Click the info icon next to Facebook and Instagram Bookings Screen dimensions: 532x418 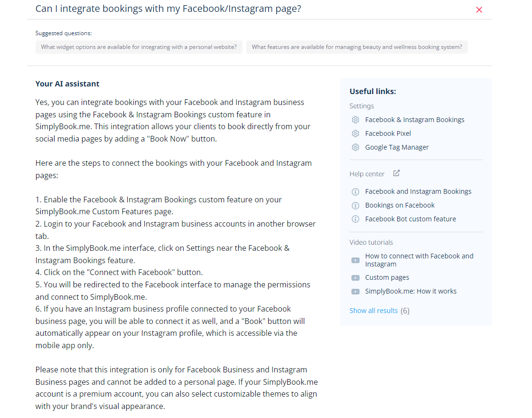(x=355, y=191)
